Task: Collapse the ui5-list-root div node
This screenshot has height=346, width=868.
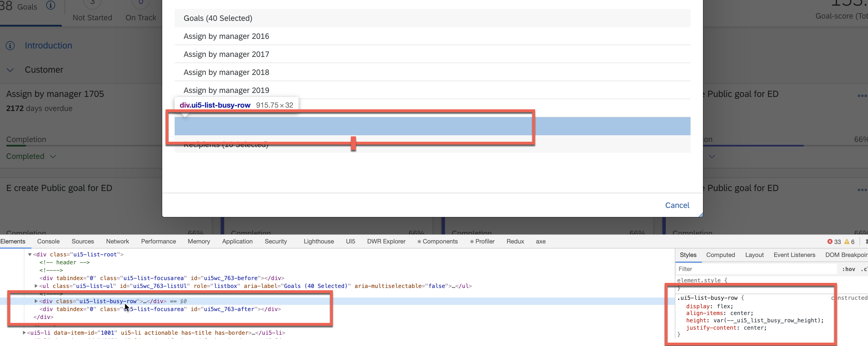Action: tap(30, 255)
